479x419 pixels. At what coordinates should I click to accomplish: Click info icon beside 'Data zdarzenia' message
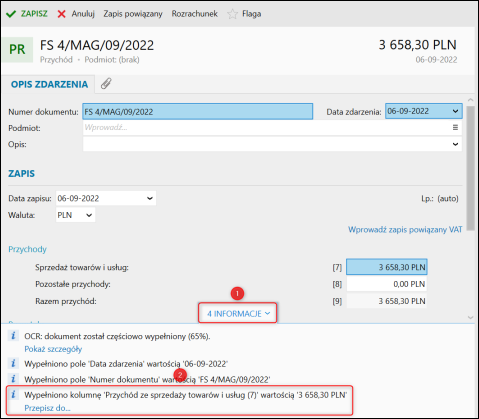click(13, 363)
